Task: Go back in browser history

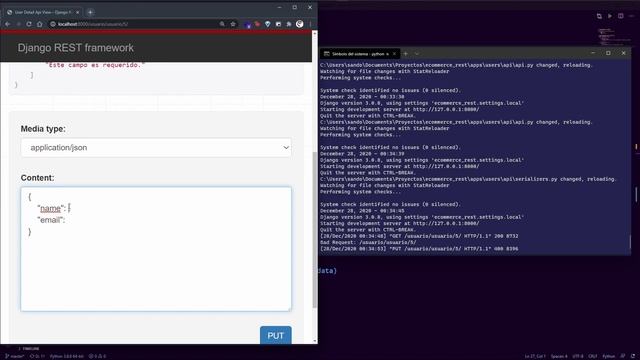Action: point(8,24)
